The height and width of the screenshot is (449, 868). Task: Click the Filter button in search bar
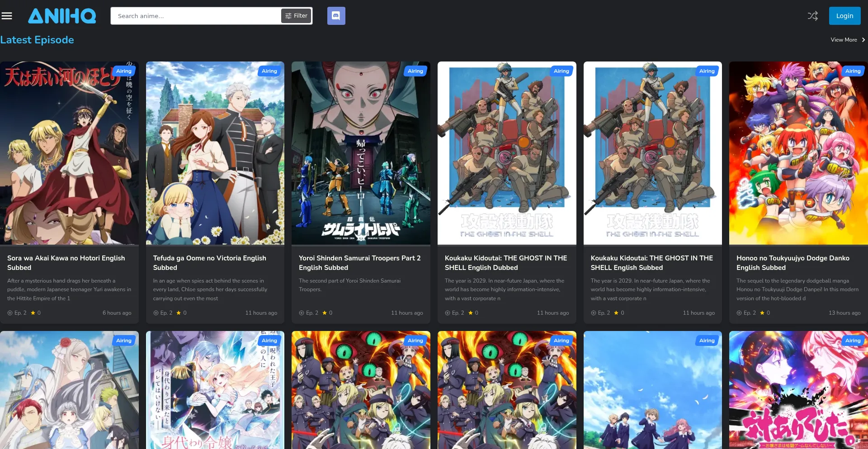[296, 16]
